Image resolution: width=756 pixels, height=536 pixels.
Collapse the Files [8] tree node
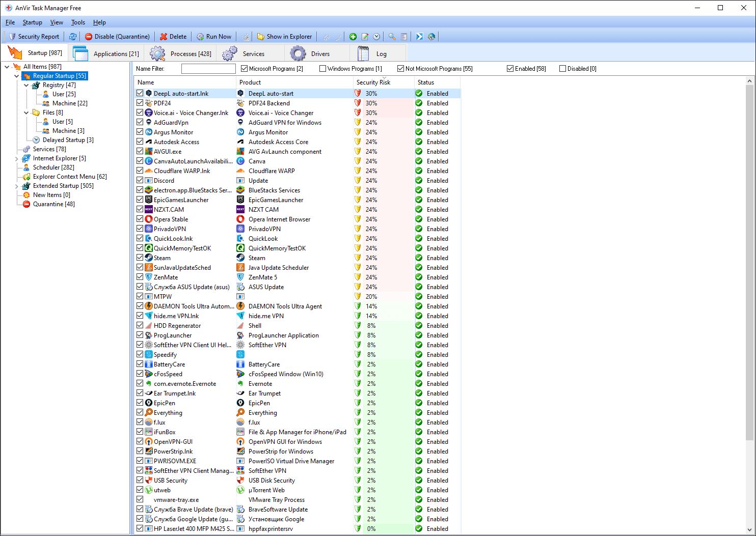pyautogui.click(x=26, y=112)
